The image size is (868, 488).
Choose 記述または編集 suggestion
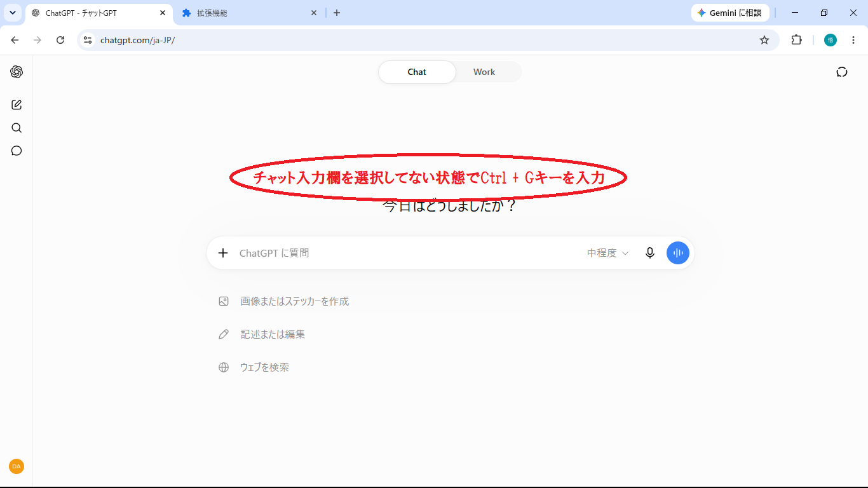(262, 334)
